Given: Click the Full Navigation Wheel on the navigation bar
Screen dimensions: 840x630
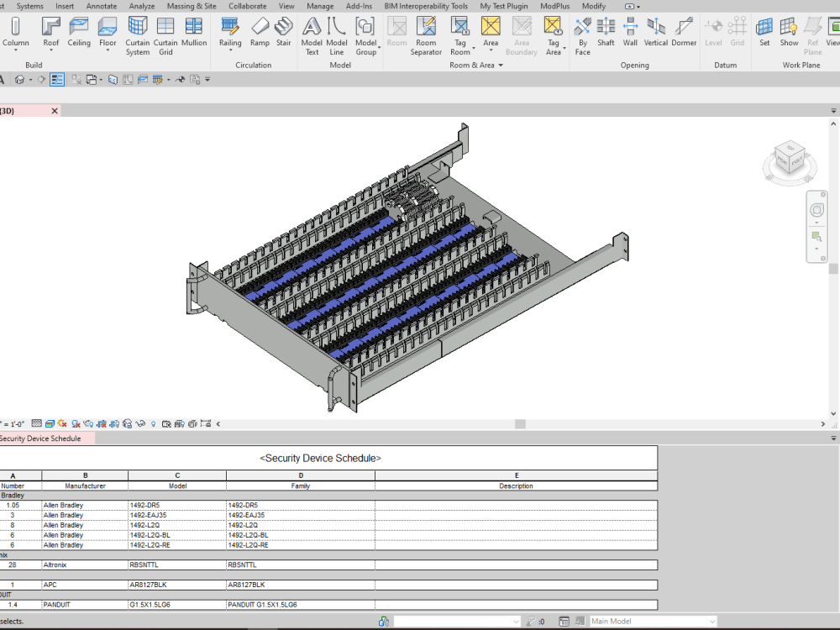Looking at the screenshot, I should pyautogui.click(x=816, y=208).
